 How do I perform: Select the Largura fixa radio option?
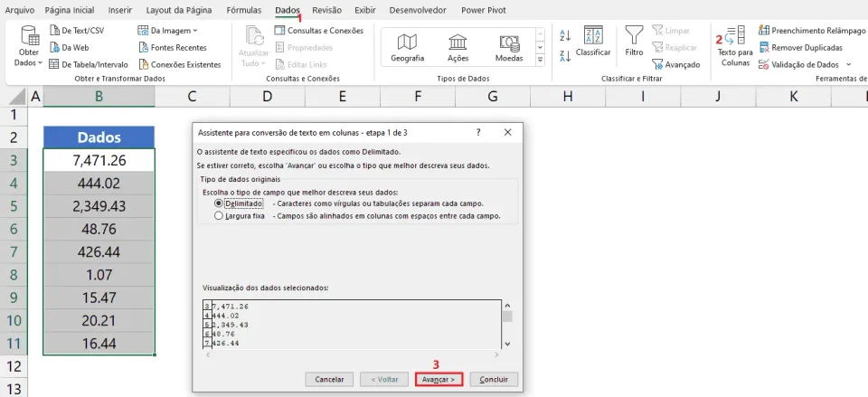pos(219,216)
